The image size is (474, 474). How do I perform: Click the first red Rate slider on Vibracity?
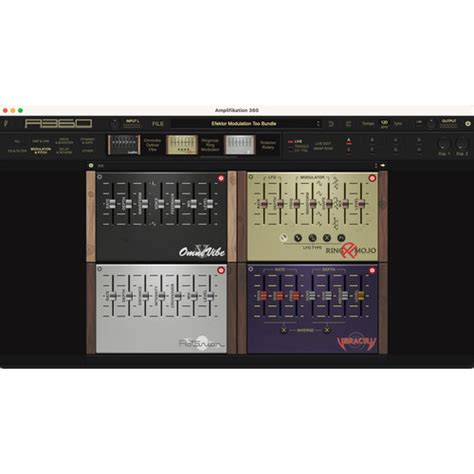263,296
